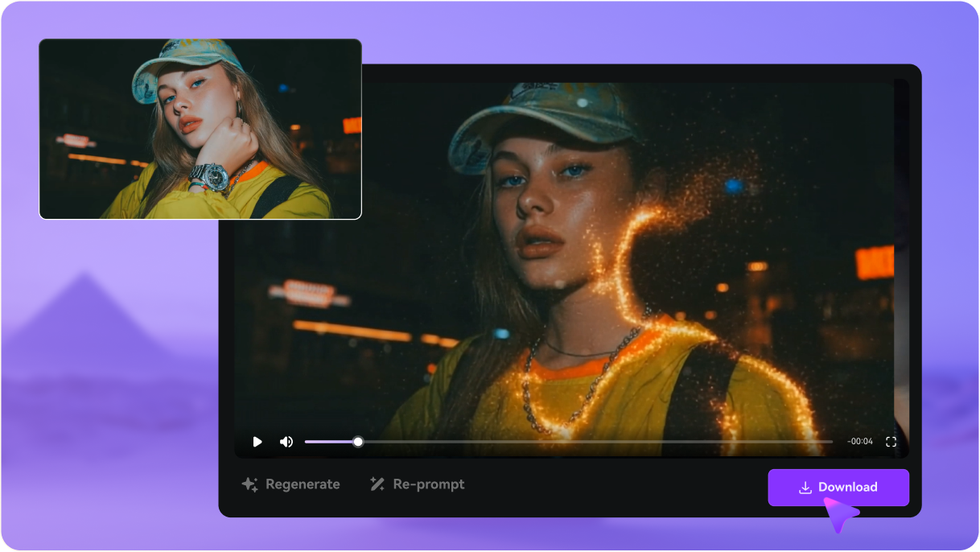The image size is (980, 552).
Task: Open Re-prompt to edit your prompt
Action: click(x=427, y=484)
